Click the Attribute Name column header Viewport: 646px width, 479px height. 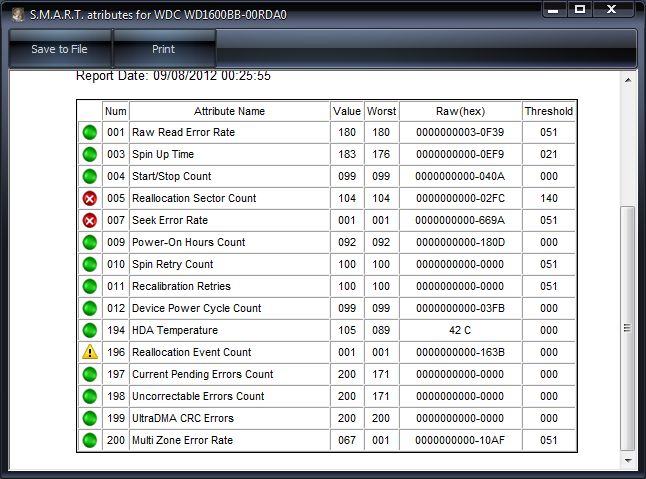point(229,111)
